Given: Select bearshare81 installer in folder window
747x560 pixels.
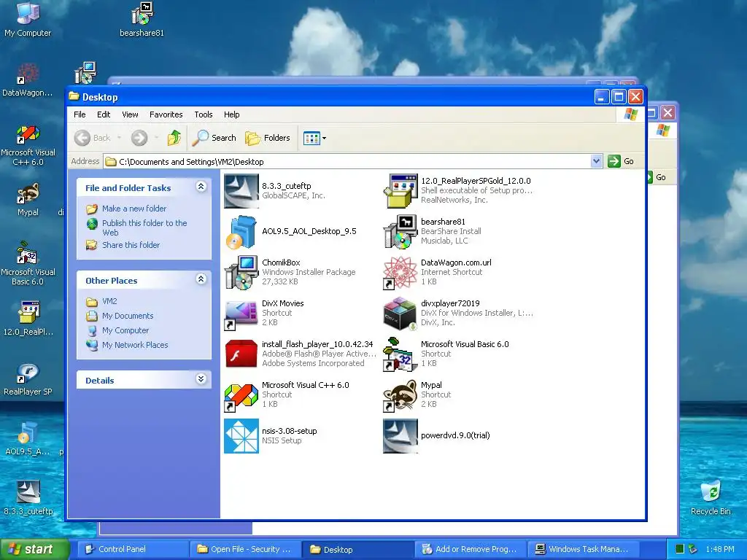Looking at the screenshot, I should coord(400,232).
